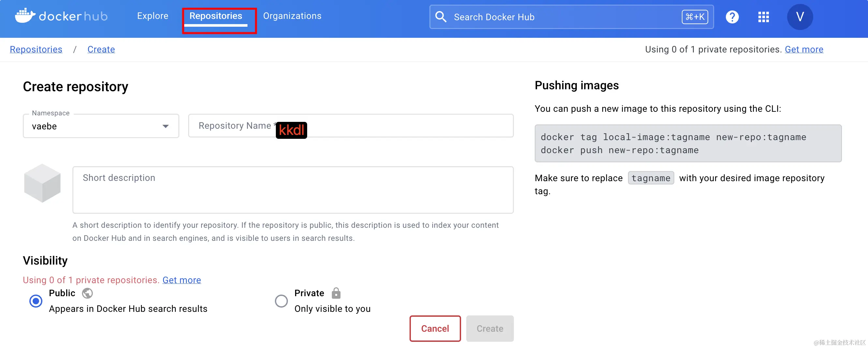
Task: Click the docker tag command code block
Action: click(688, 143)
